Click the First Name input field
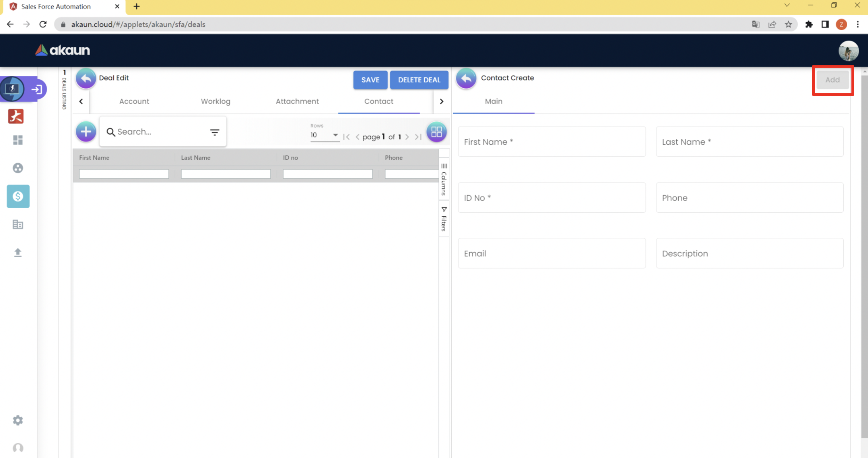Image resolution: width=868 pixels, height=458 pixels. [x=551, y=142]
